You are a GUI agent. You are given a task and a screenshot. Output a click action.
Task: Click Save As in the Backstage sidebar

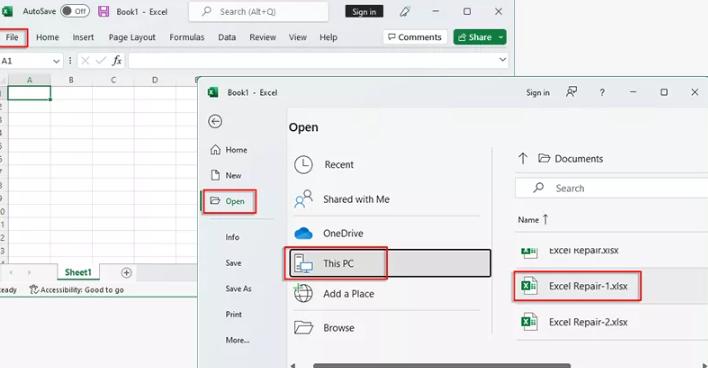238,289
